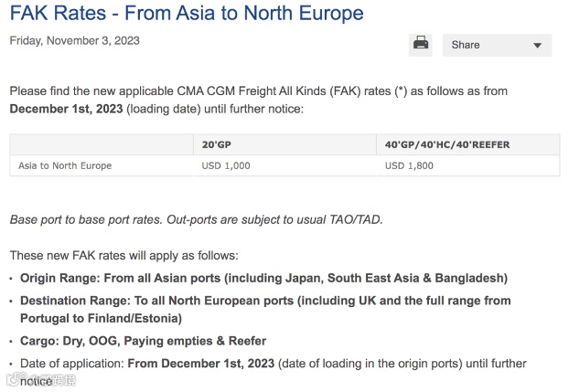Open the Share dropdown
Screen dimensions: 569x392
(x=496, y=45)
